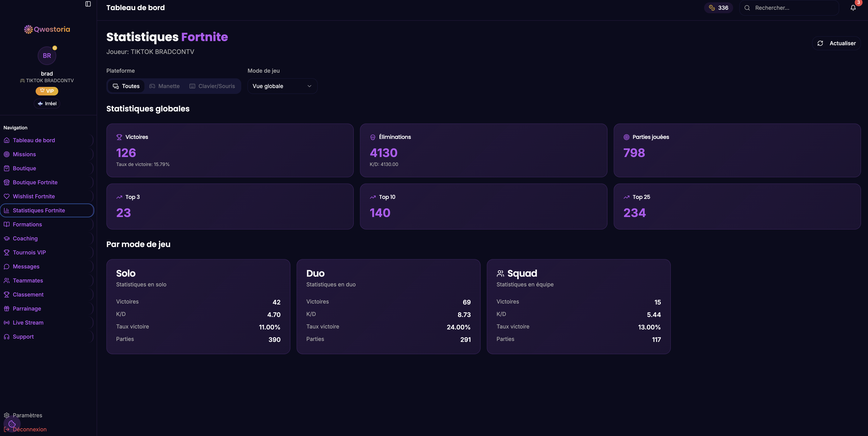Screen dimensions: 868x436
Task: Click the trend icon on Top 10 card
Action: (373, 197)
